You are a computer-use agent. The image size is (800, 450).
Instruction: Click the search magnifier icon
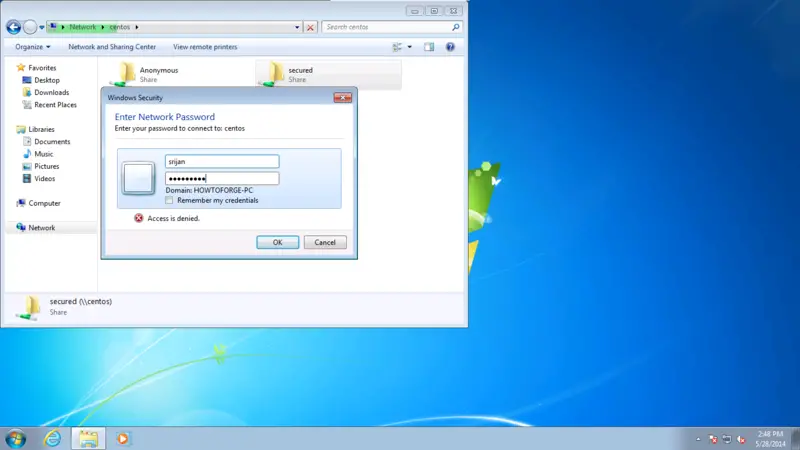coord(456,27)
